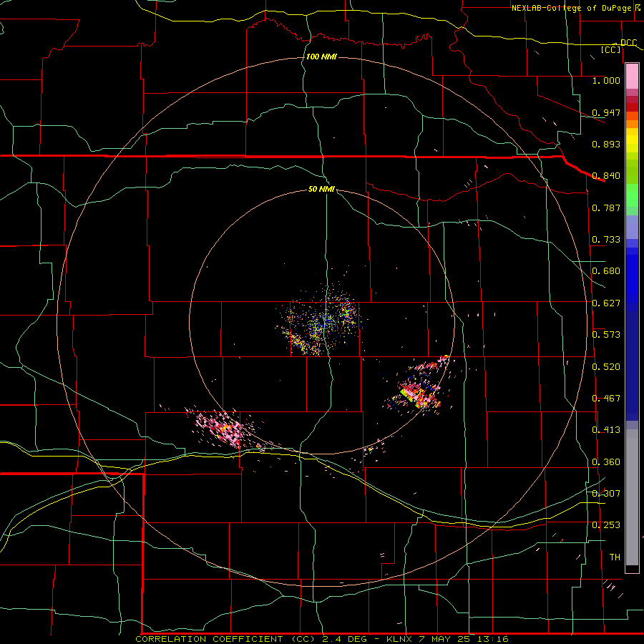This screenshot has width=644, height=644.
Task: Select the 0.680 scale label
Action: click(x=606, y=271)
